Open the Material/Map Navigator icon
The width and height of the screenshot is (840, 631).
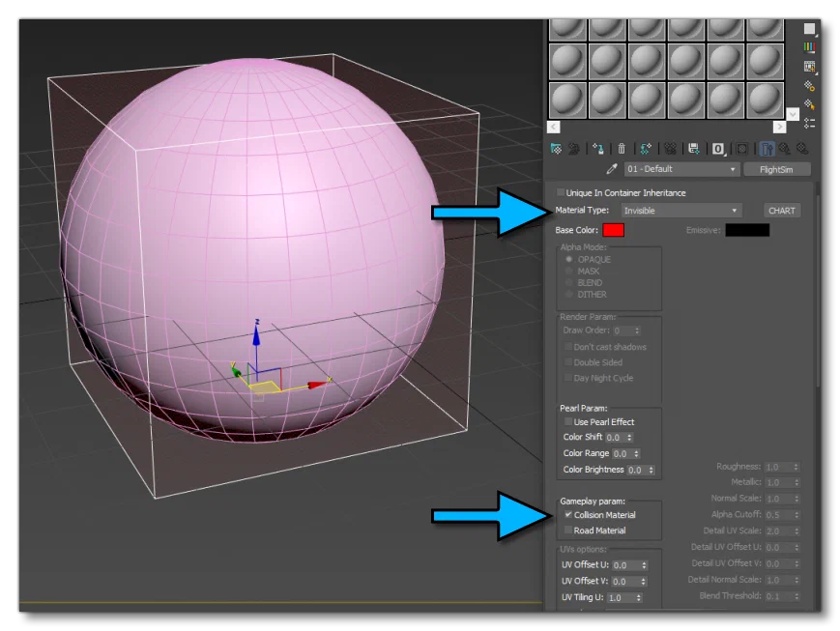tap(809, 123)
